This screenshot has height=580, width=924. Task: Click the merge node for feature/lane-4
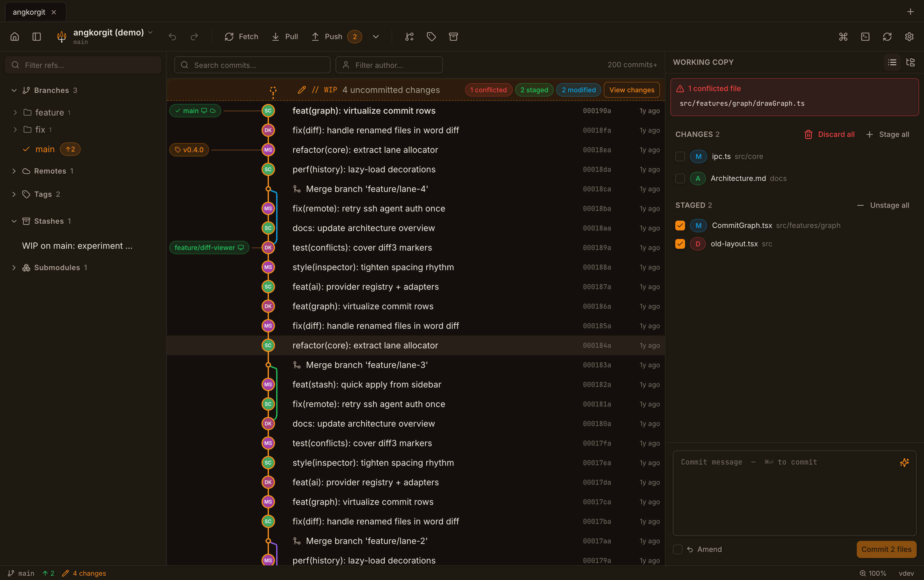(268, 189)
